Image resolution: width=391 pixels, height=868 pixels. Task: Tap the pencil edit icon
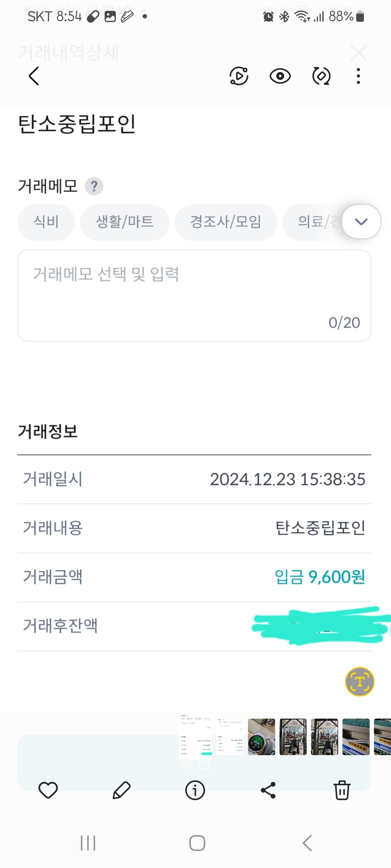coord(122,790)
